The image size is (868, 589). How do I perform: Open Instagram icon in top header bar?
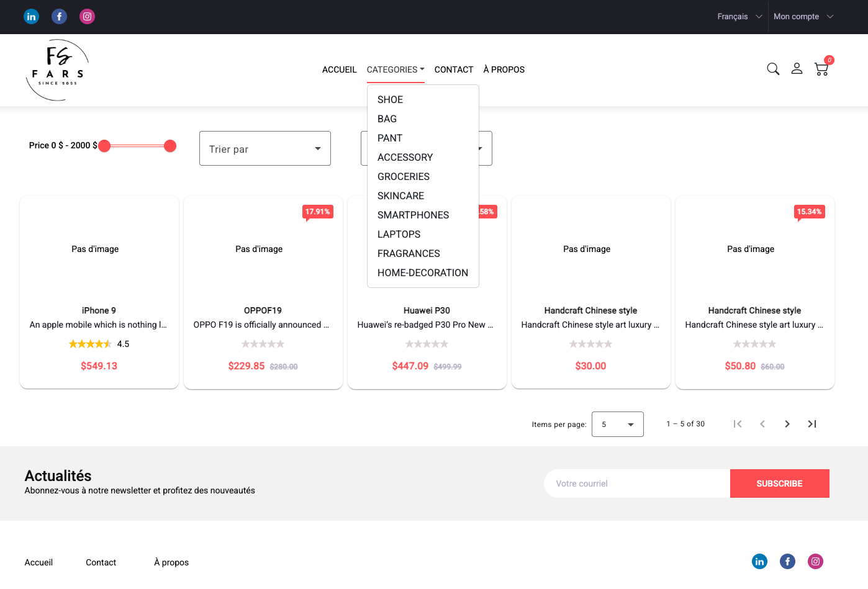click(87, 17)
